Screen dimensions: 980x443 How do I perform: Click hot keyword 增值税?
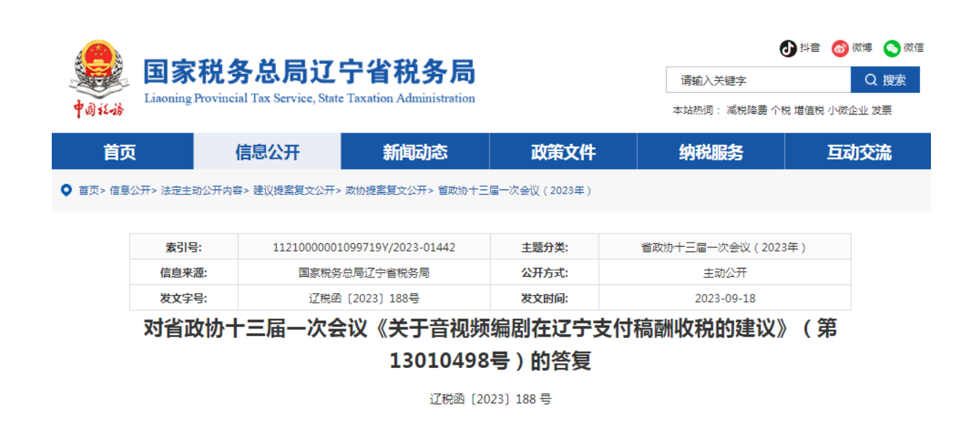click(x=809, y=110)
